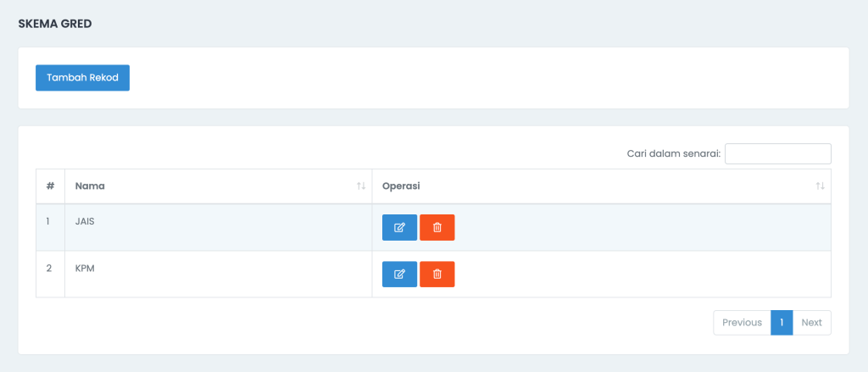Click the Nama column header
Screen dimensions: 868x372
coord(218,186)
